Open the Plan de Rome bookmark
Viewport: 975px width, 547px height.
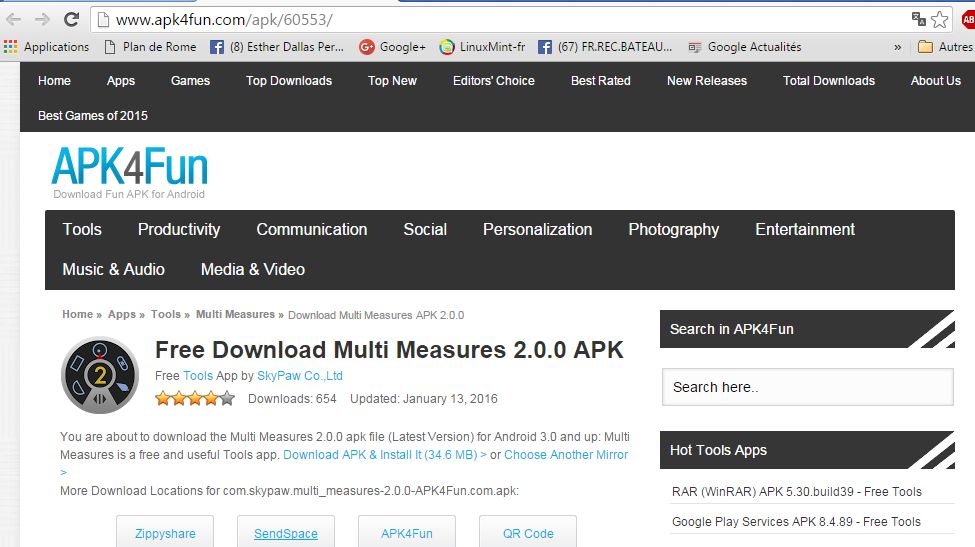[x=150, y=47]
